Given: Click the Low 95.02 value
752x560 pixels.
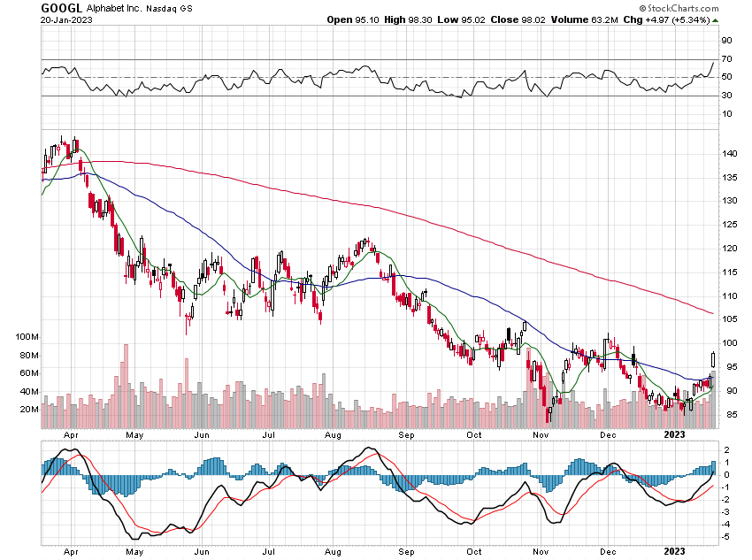Looking at the screenshot, I should click(x=461, y=19).
